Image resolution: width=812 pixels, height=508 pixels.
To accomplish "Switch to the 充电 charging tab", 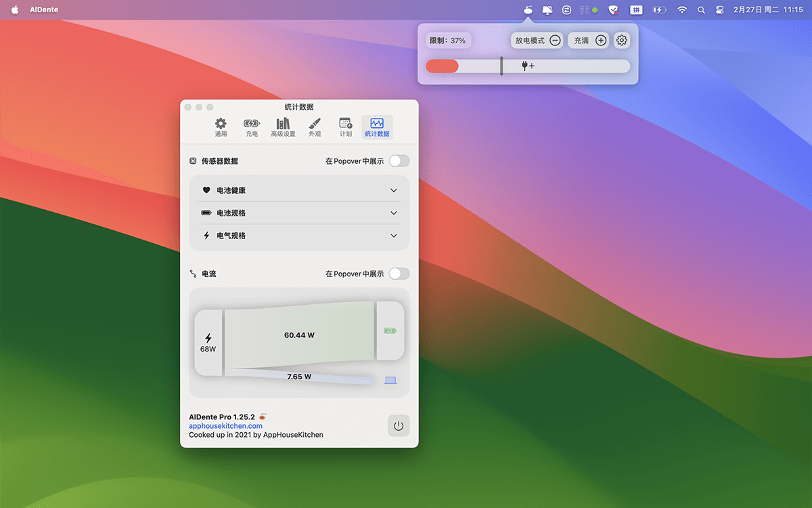I will coord(252,127).
